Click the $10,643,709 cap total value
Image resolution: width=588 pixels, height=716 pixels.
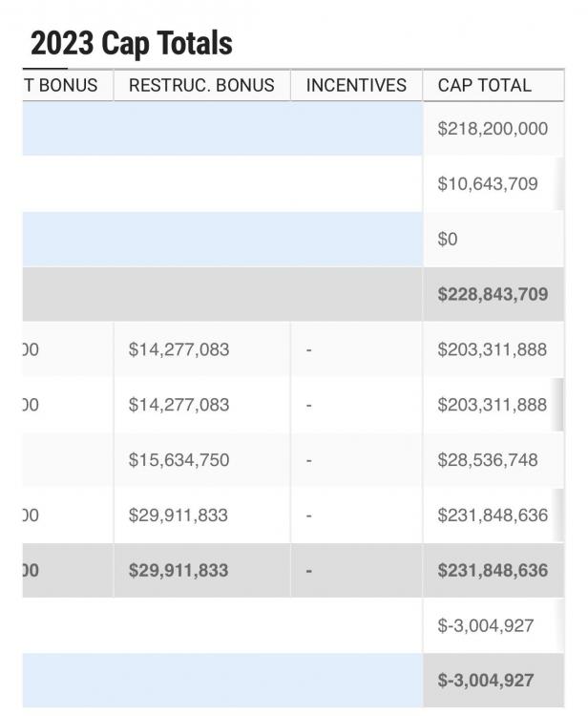click(487, 183)
